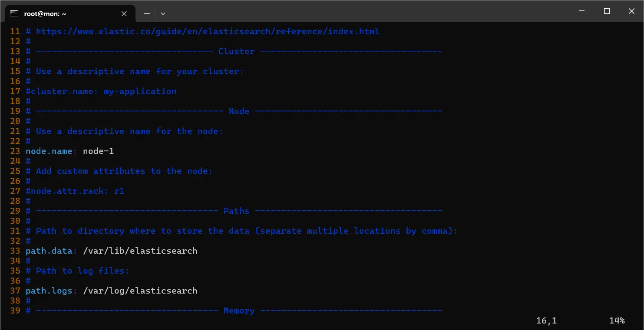
Task: Close the terminal window
Action: (x=631, y=11)
